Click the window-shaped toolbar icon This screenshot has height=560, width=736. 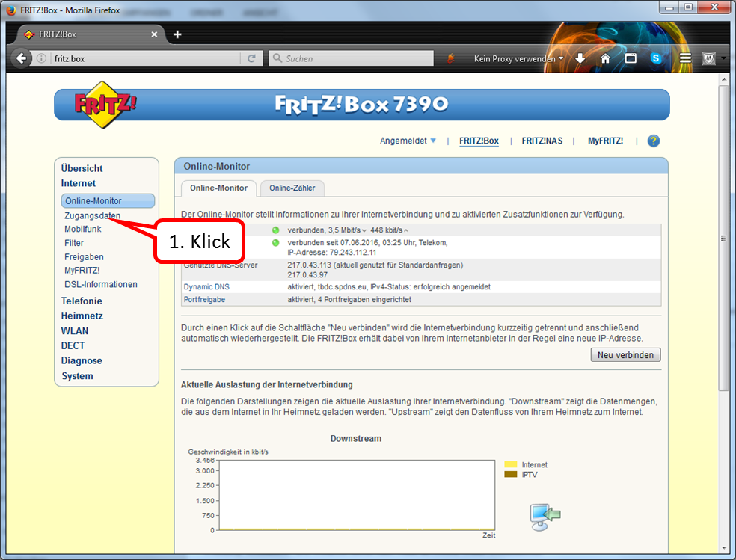631,58
